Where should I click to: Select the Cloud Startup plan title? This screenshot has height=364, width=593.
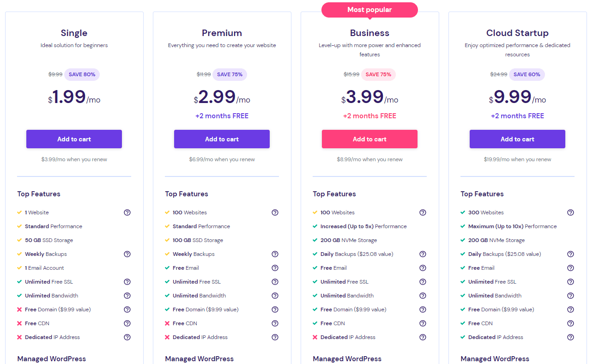click(517, 33)
